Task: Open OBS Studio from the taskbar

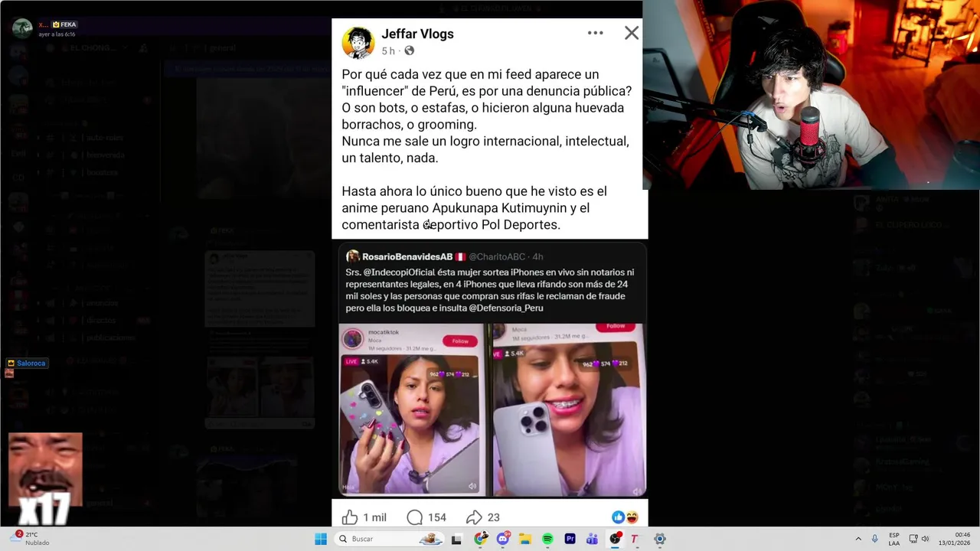Action: coord(615,539)
